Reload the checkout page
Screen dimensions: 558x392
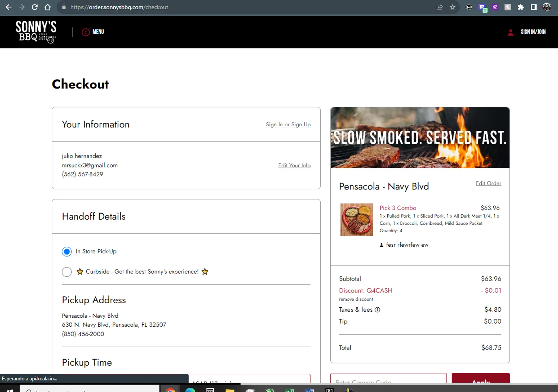tap(35, 7)
